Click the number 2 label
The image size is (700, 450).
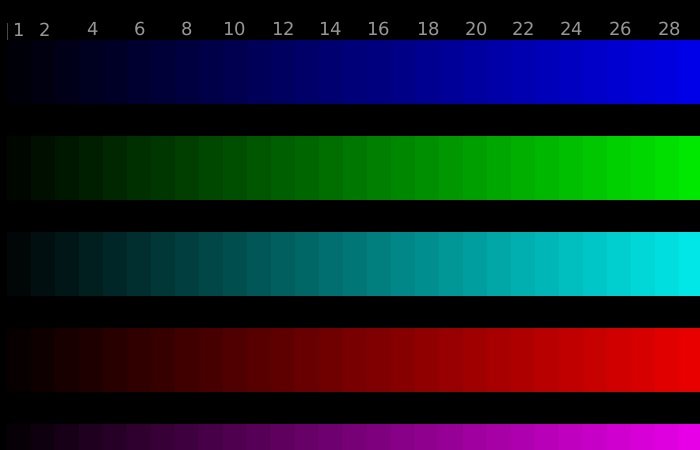[x=44, y=30]
